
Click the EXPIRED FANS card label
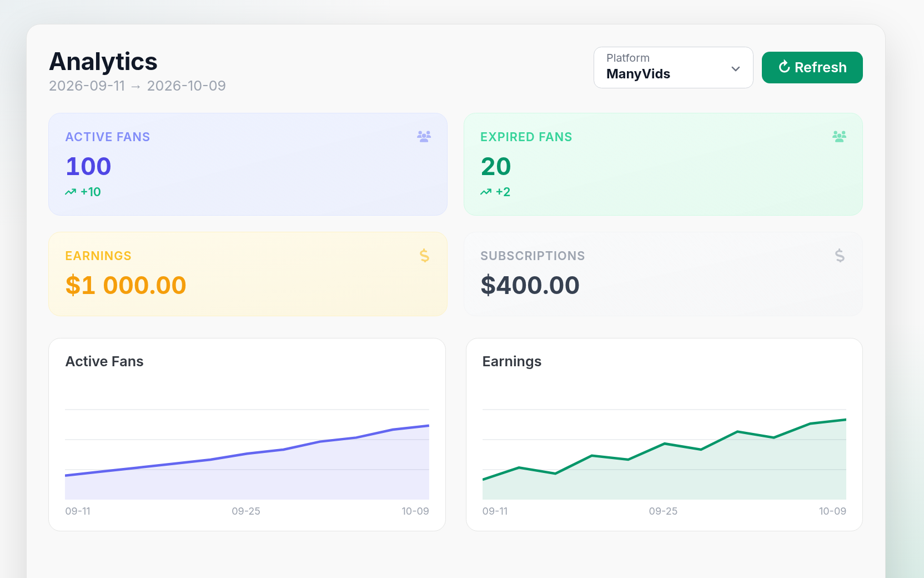(526, 137)
